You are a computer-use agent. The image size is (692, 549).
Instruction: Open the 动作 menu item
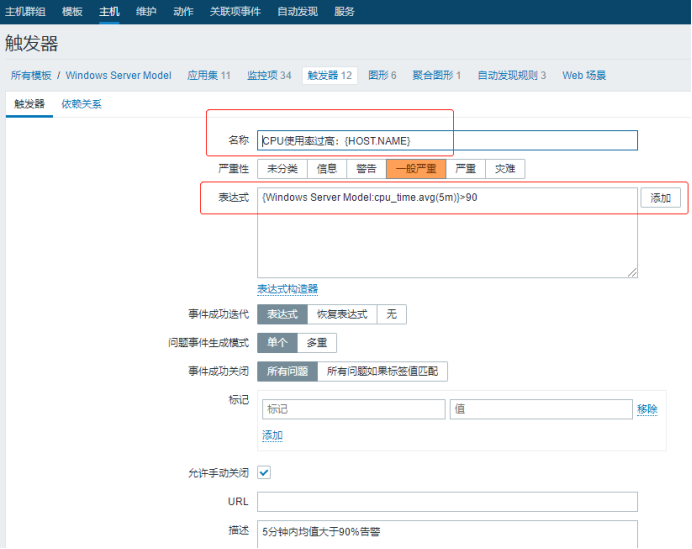point(183,11)
